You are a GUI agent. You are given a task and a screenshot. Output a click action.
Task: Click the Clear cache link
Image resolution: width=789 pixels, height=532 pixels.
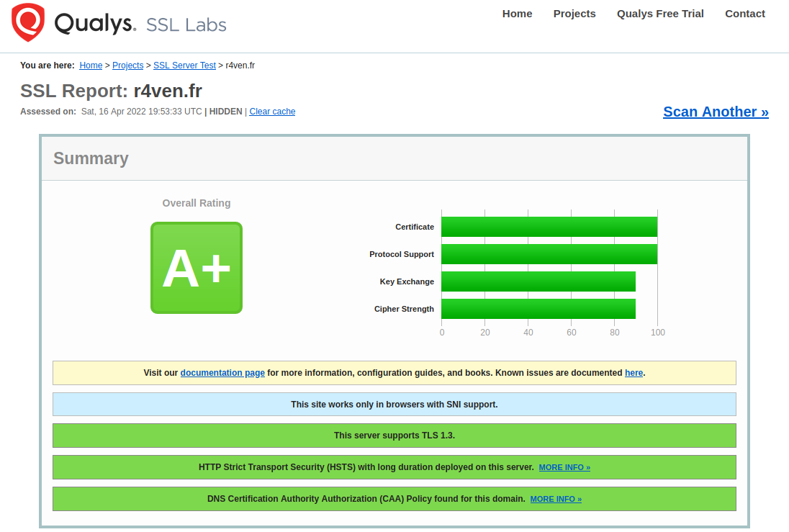(272, 112)
